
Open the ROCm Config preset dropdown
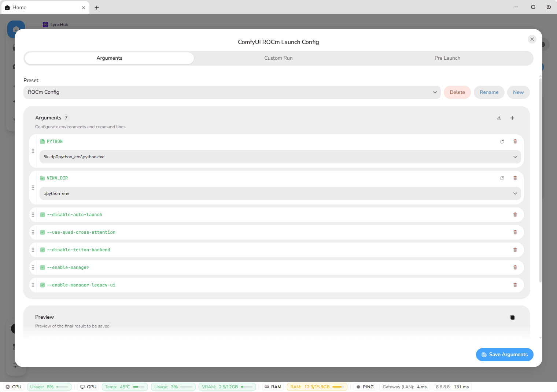click(x=232, y=92)
